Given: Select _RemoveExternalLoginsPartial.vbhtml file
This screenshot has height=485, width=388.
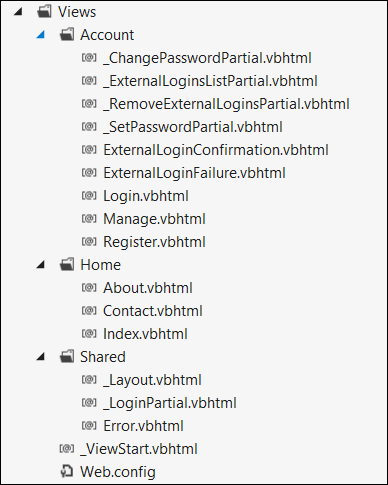Looking at the screenshot, I should tap(226, 104).
